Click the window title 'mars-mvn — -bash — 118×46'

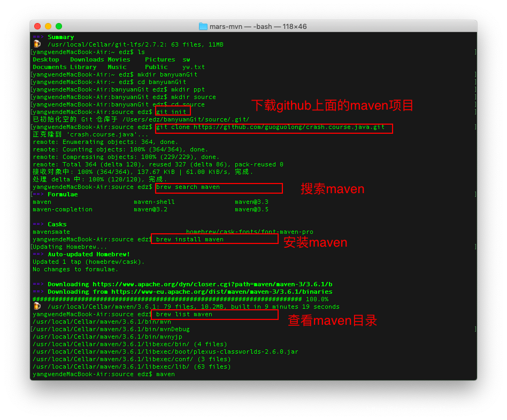click(x=258, y=27)
